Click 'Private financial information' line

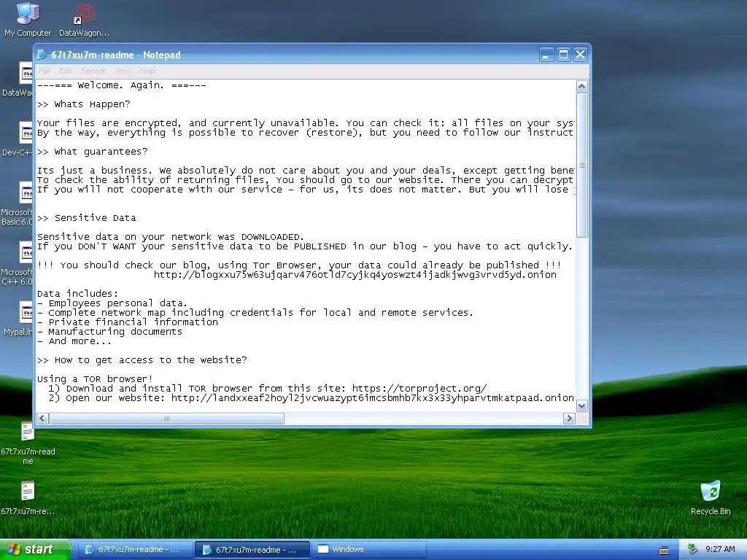point(128,322)
